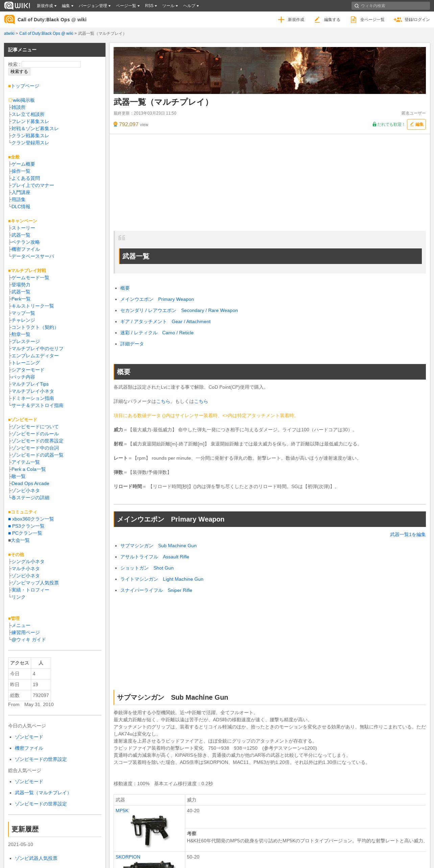The width and height of the screenshot is (434, 868).
Task: Open Call of Duty:Black Ops @ wiki breadcrumb
Action: [x=46, y=33]
